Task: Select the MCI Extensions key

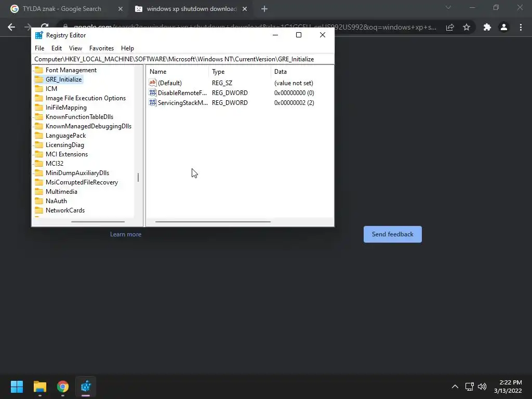Action: pyautogui.click(x=66, y=154)
